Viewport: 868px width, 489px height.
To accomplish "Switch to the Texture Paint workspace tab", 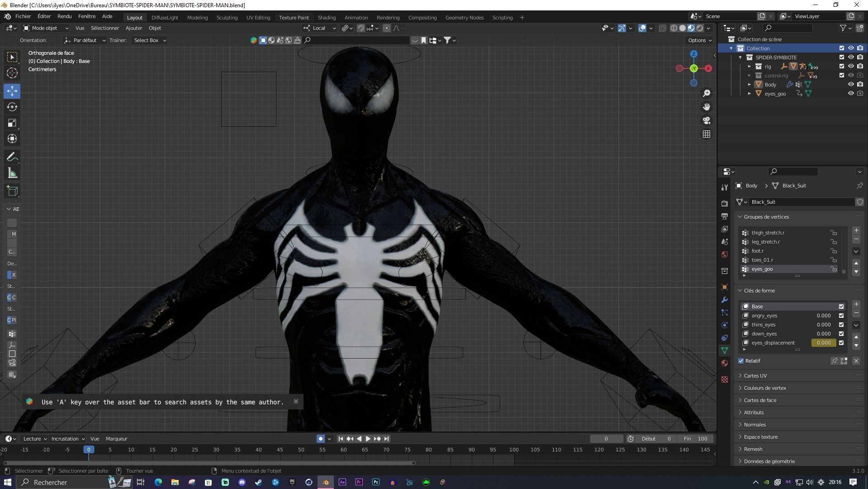I will tap(294, 17).
